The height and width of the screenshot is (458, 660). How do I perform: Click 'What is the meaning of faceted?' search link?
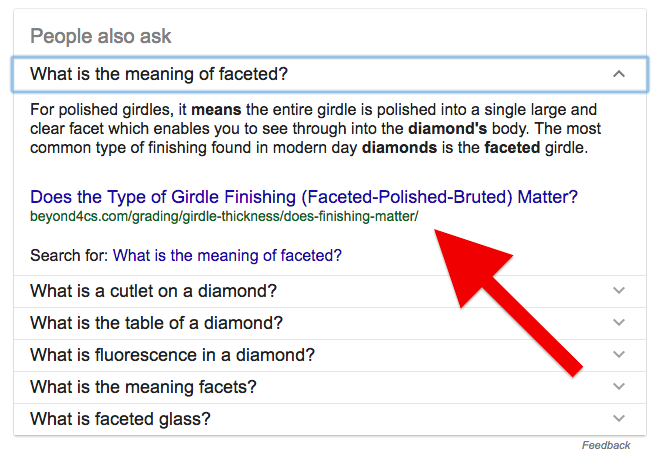coord(227,256)
